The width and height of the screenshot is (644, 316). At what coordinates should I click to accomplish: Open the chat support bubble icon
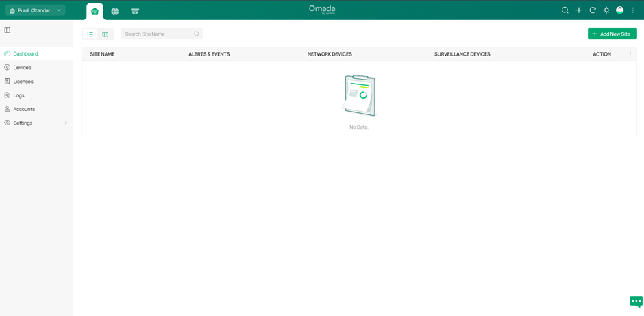[636, 302]
